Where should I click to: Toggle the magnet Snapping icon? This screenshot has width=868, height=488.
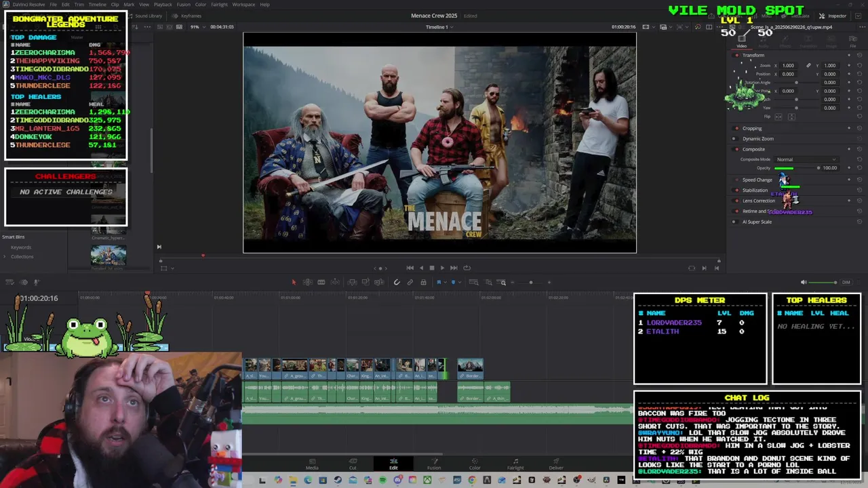pos(397,282)
